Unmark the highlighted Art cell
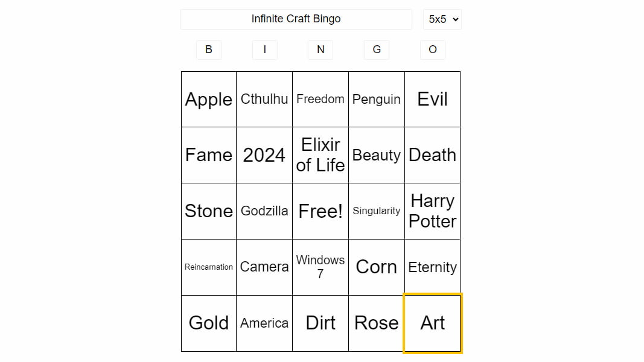This screenshot has height=362, width=644. click(432, 323)
